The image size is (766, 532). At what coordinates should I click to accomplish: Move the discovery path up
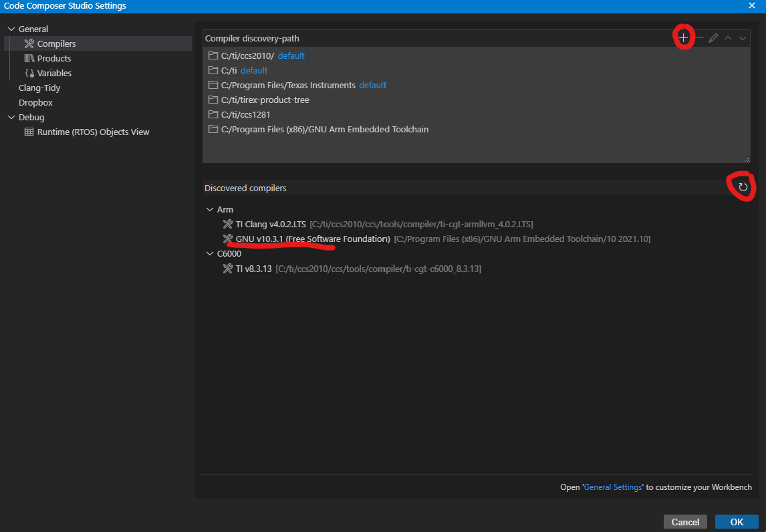[728, 38]
